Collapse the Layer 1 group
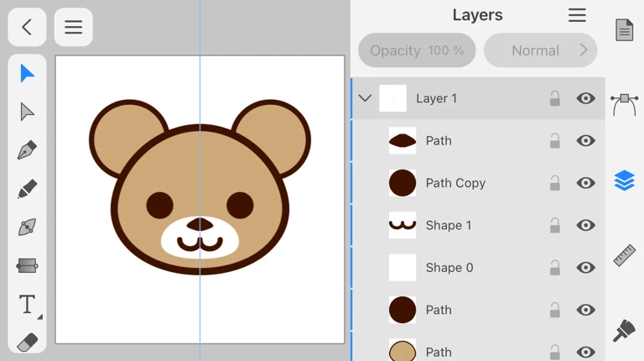 (x=365, y=98)
